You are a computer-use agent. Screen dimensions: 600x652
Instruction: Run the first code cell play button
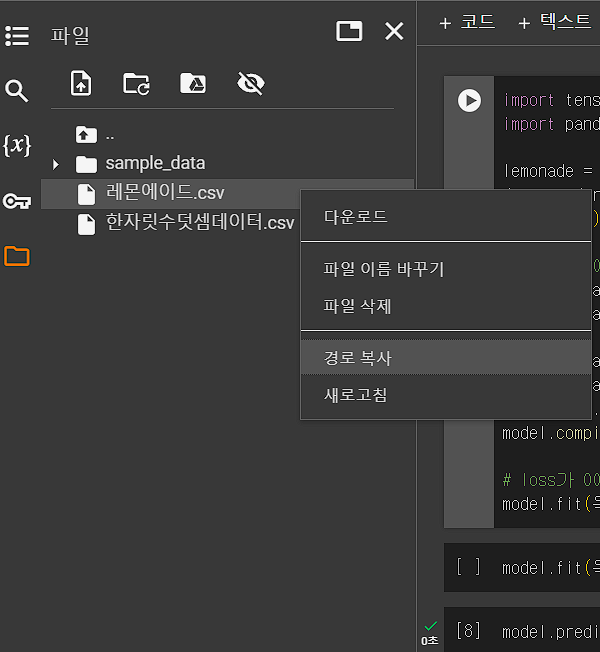click(469, 101)
